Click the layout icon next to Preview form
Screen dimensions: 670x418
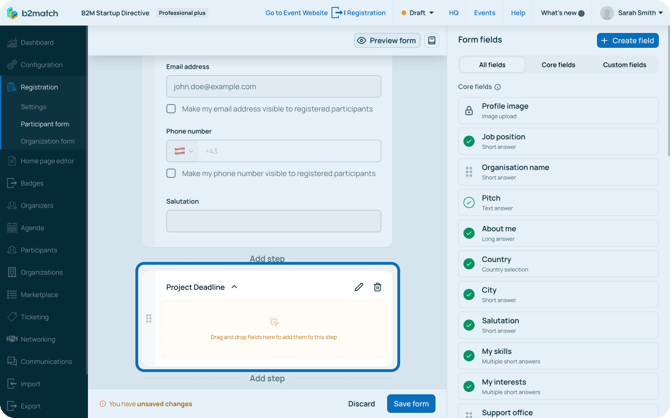(432, 41)
